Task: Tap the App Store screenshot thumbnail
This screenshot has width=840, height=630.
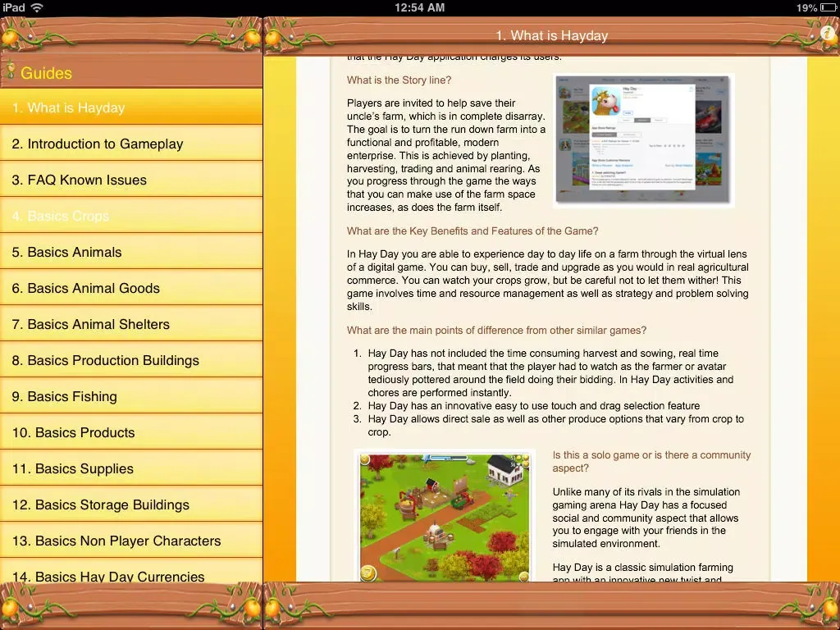Action: tap(643, 139)
